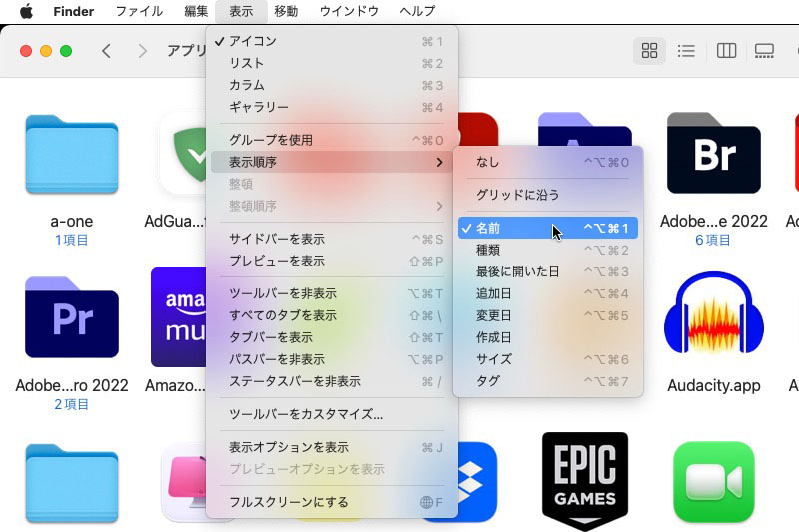Switch to gallery view in toolbar
799x532 pixels.
(764, 50)
